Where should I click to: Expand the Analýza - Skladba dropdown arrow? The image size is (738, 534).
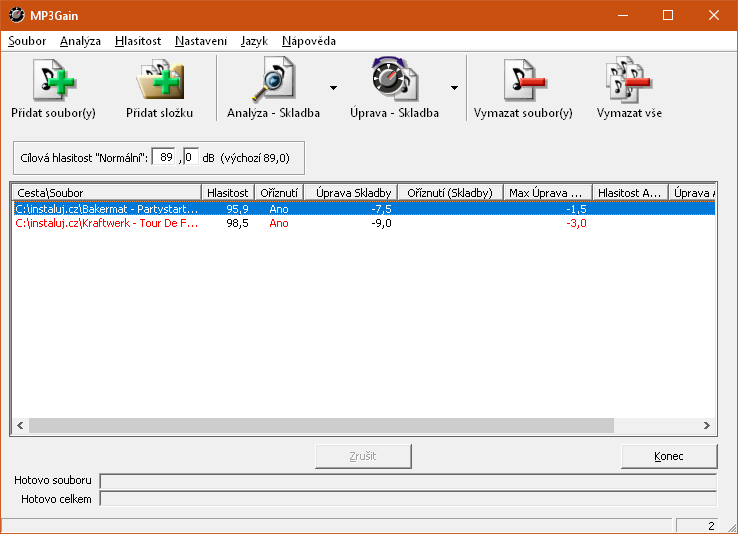pyautogui.click(x=332, y=88)
